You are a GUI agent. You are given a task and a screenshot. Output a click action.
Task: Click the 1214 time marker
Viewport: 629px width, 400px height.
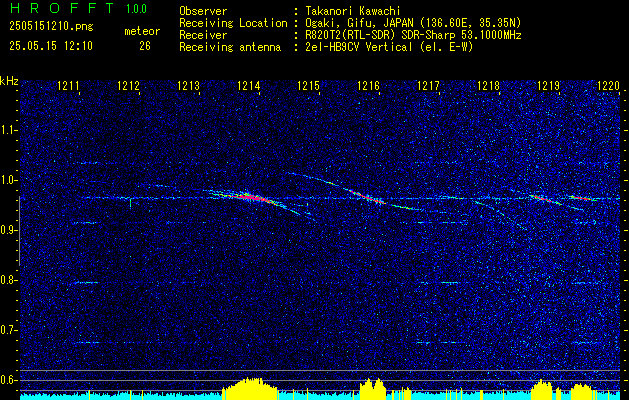pyautogui.click(x=248, y=85)
